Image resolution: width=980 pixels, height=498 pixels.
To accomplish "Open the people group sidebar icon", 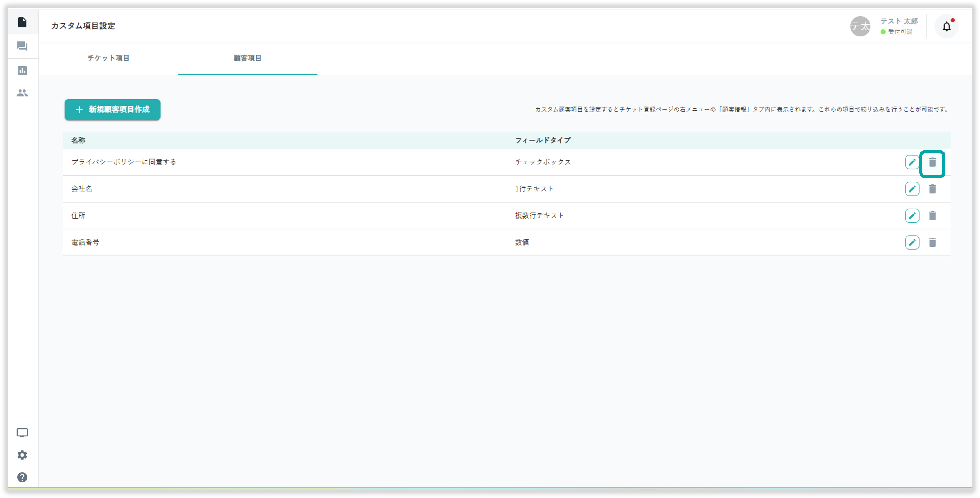I will [x=22, y=93].
